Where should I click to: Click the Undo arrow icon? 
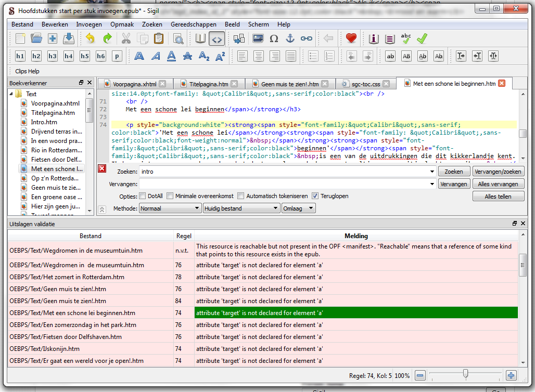[91, 38]
